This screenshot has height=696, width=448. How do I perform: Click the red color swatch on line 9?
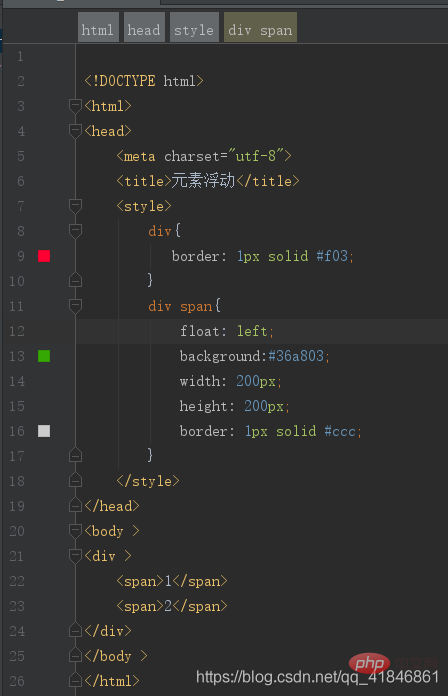point(44,256)
